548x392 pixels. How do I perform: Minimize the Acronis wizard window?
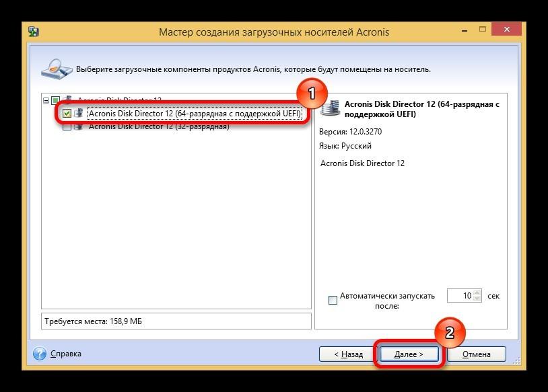[465, 30]
